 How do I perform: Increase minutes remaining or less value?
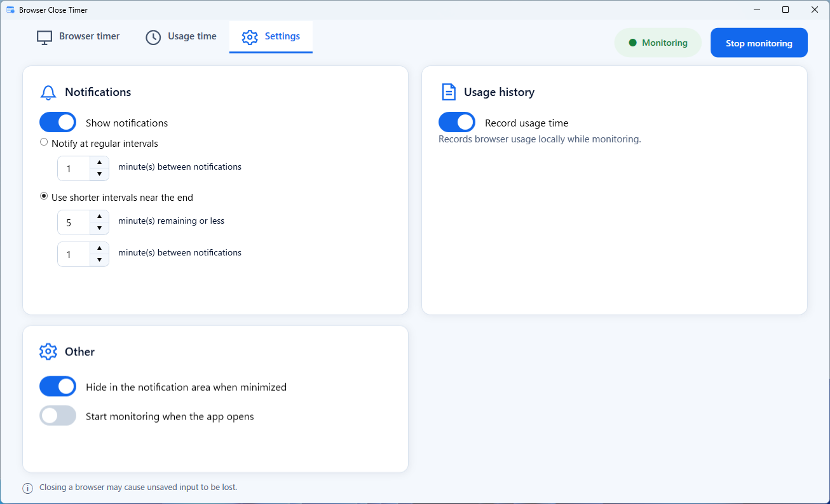pos(99,217)
